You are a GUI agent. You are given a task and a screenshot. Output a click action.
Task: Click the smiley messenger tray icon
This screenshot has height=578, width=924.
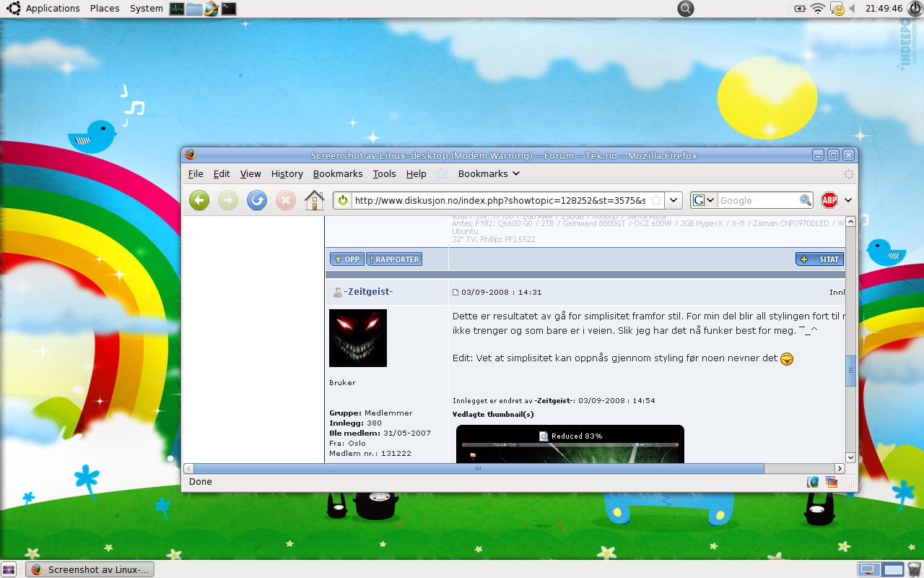point(837,9)
